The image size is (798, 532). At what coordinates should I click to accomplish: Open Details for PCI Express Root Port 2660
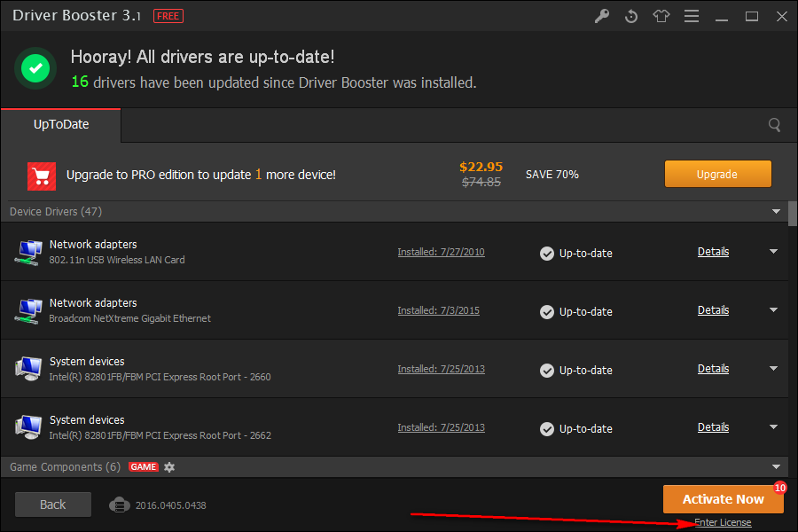click(x=713, y=369)
